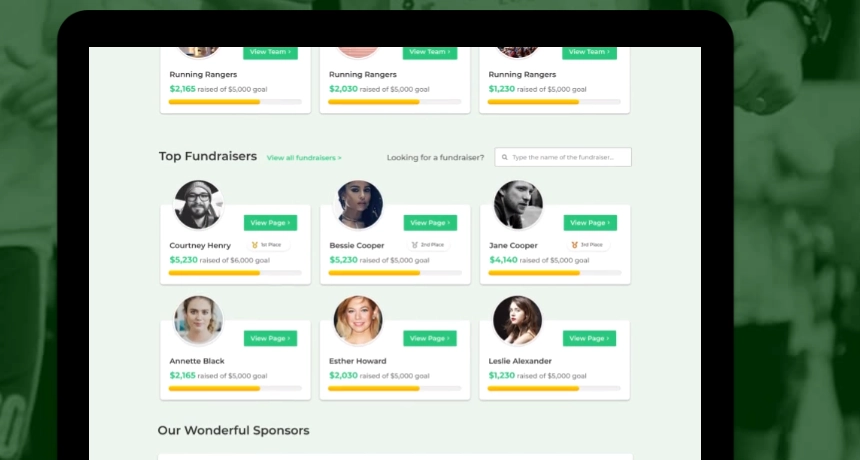Click Esther Howard's profile picture
The image size is (860, 460).
tap(358, 320)
